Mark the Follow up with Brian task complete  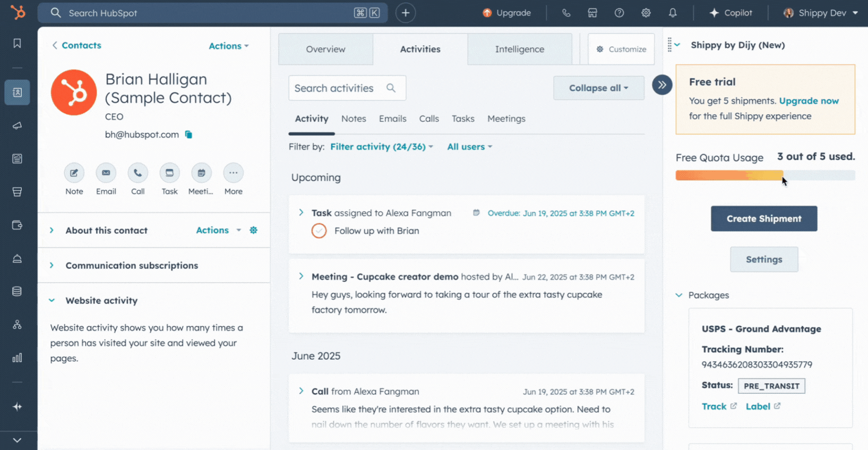point(319,231)
